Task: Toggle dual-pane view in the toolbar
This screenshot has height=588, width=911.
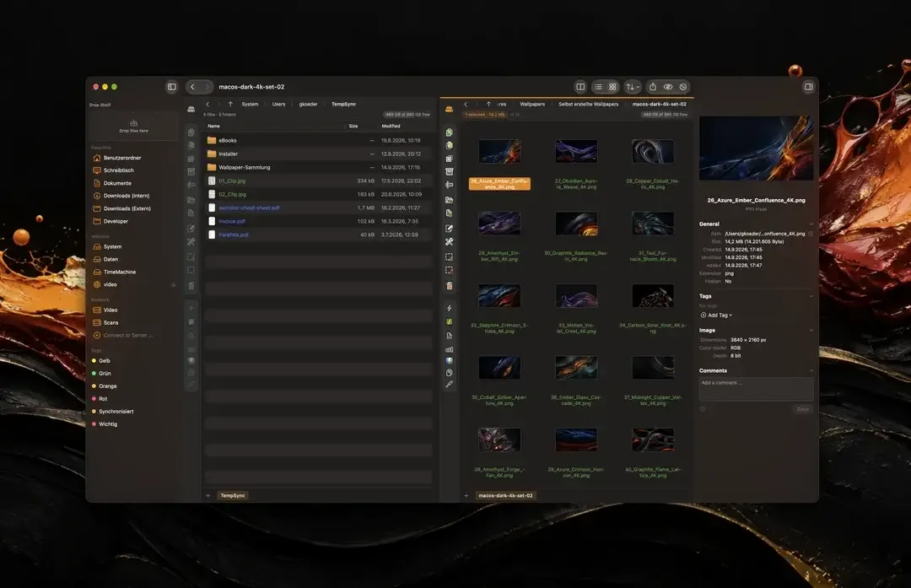Action: [x=579, y=87]
